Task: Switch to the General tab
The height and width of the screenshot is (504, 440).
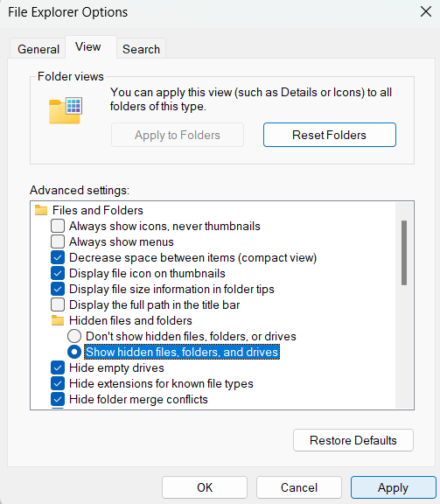Action: [x=38, y=49]
